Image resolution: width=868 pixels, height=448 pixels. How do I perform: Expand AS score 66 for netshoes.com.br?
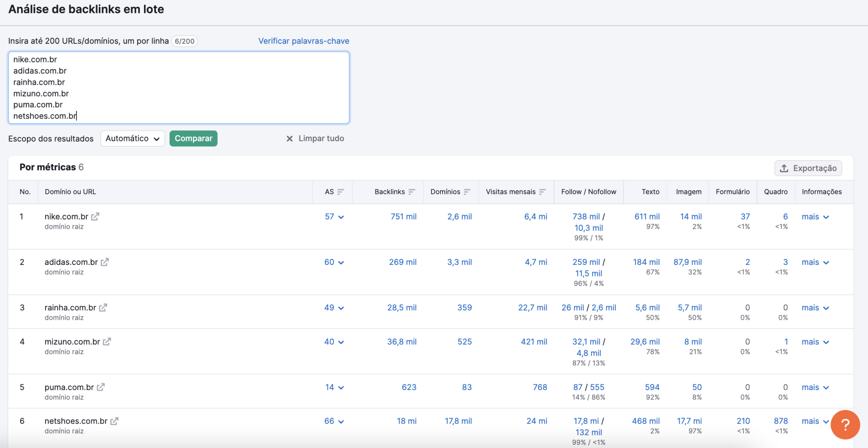point(334,421)
